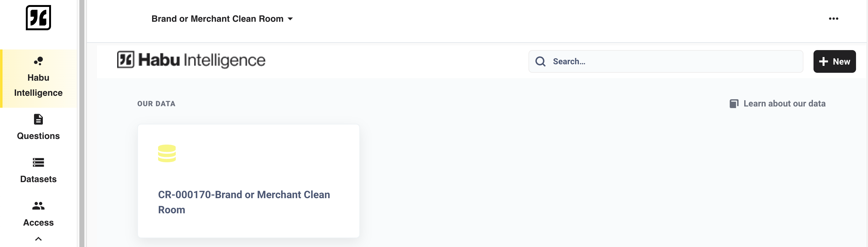
Task: Select the Habu Intelligence sidebar icon
Action: 38,61
